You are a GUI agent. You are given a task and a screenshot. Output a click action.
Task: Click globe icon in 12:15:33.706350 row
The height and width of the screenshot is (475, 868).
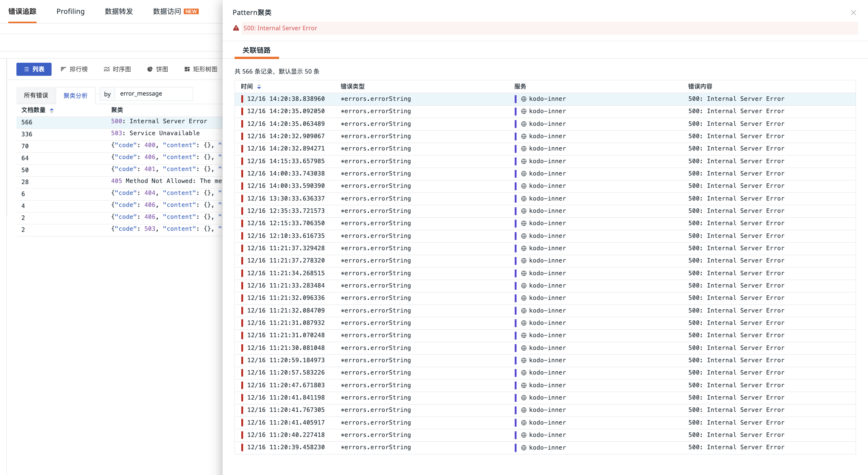(524, 223)
